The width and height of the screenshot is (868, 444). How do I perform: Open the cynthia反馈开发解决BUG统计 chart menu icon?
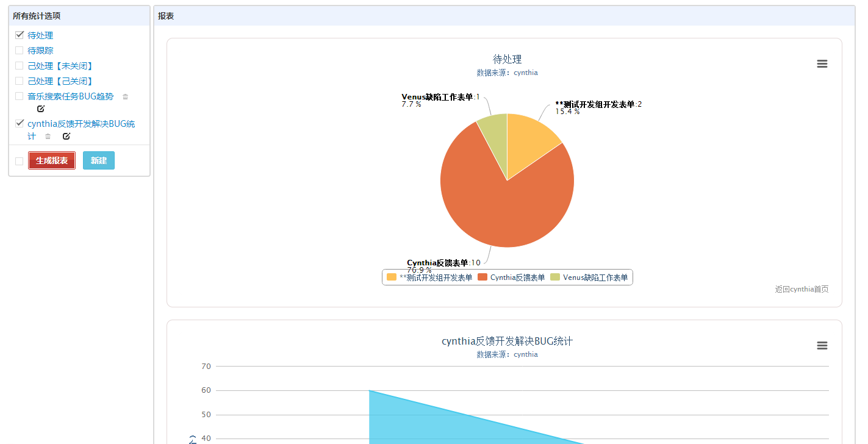822,346
